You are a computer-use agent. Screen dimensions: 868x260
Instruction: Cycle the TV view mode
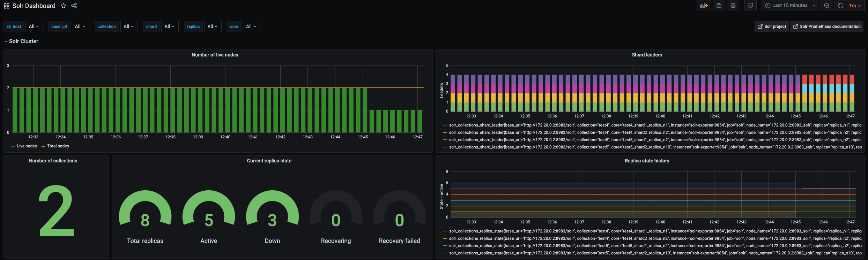point(750,6)
